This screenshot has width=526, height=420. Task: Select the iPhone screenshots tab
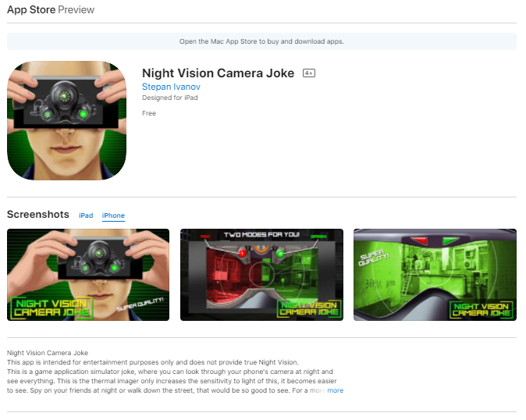(113, 215)
